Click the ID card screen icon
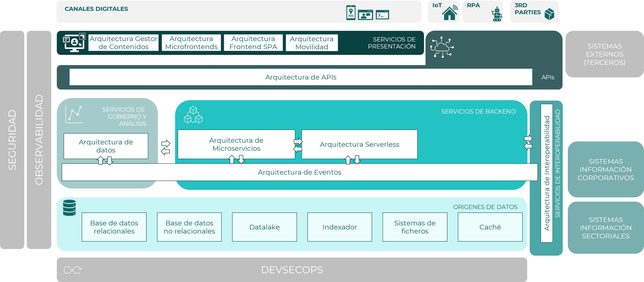 pyautogui.click(x=365, y=15)
